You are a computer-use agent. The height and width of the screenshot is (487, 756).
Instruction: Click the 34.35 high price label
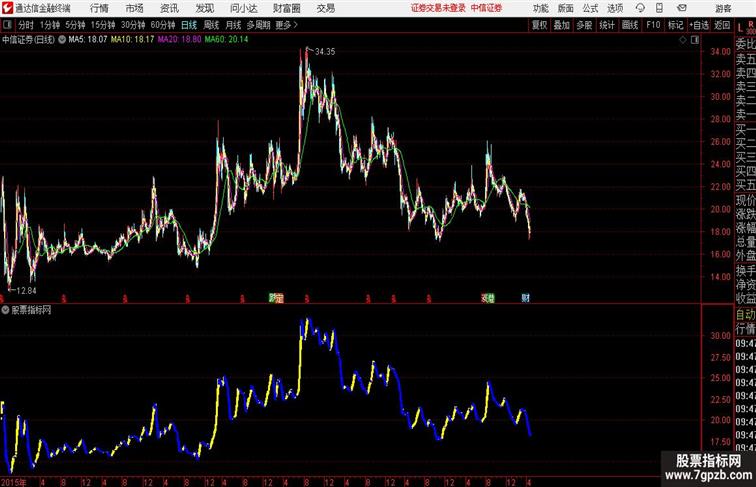coord(325,52)
